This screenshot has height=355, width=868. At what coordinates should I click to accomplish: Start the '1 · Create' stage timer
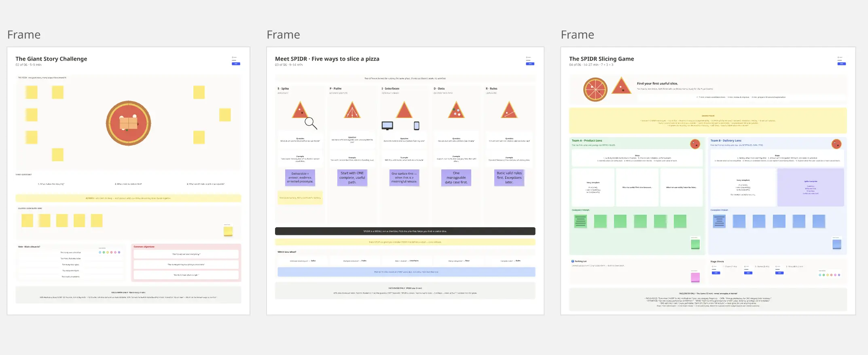(x=716, y=273)
